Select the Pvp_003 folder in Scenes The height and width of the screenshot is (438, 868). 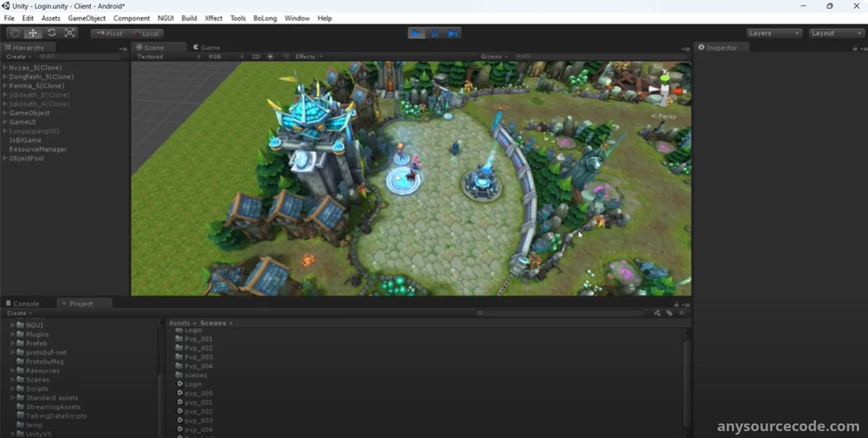199,357
